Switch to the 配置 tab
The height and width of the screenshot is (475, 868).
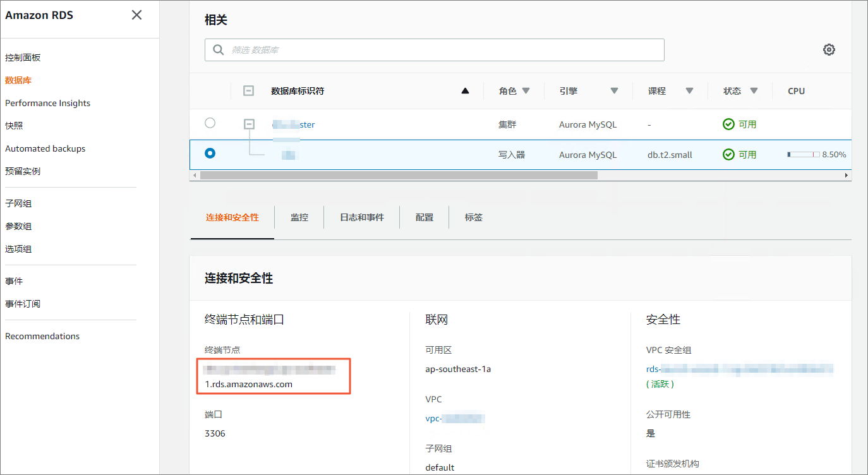coord(425,217)
